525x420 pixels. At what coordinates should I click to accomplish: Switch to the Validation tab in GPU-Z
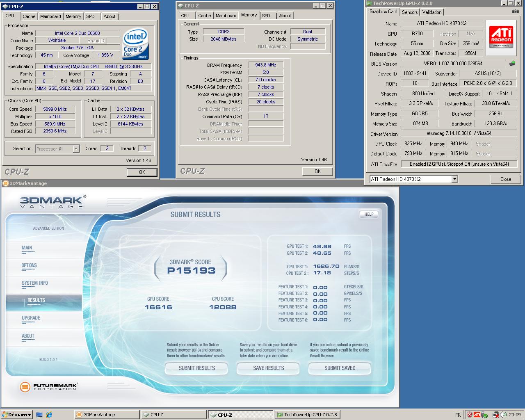pyautogui.click(x=432, y=12)
